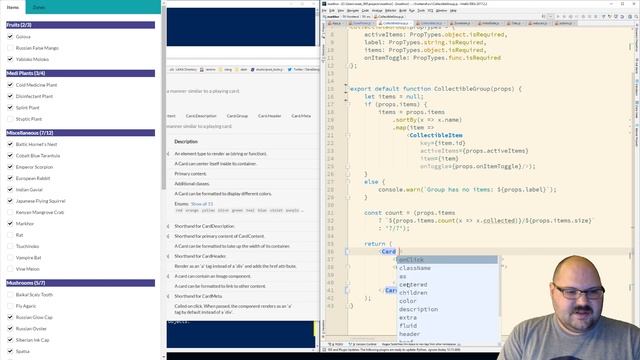The width and height of the screenshot is (640, 360).
Task: Check the Baikal Scaly Tooth checkbox
Action: tap(10, 295)
